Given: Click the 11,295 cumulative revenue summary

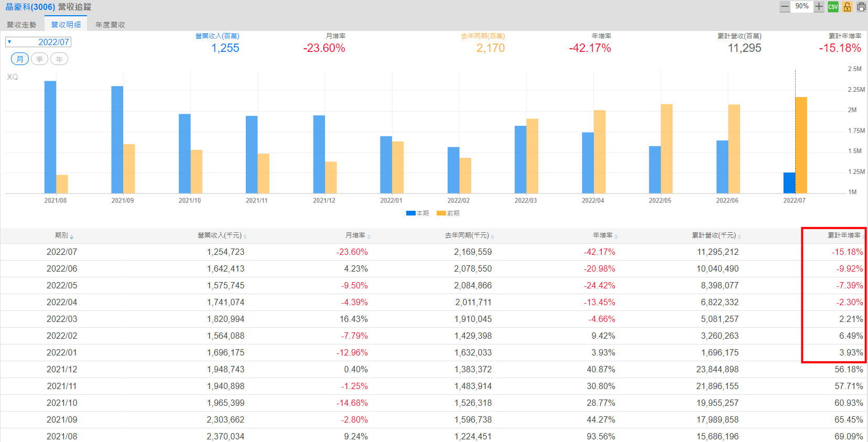Looking at the screenshot, I should [745, 48].
